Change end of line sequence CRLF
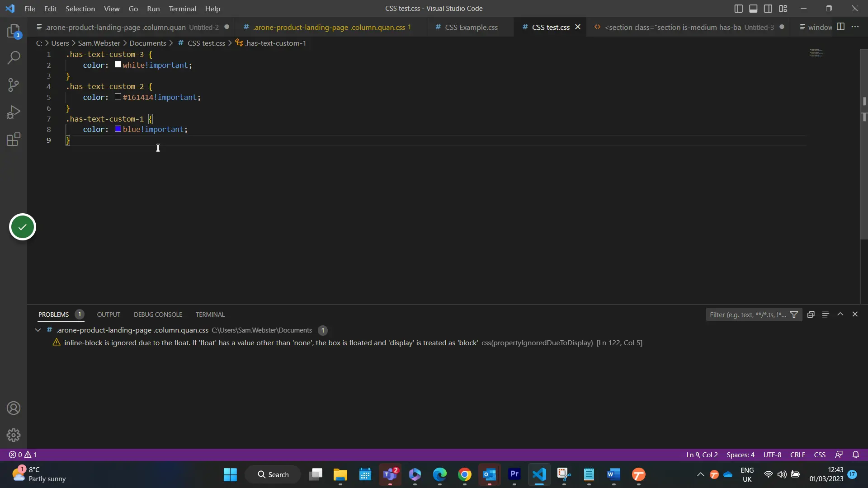The height and width of the screenshot is (488, 868). [x=797, y=455]
